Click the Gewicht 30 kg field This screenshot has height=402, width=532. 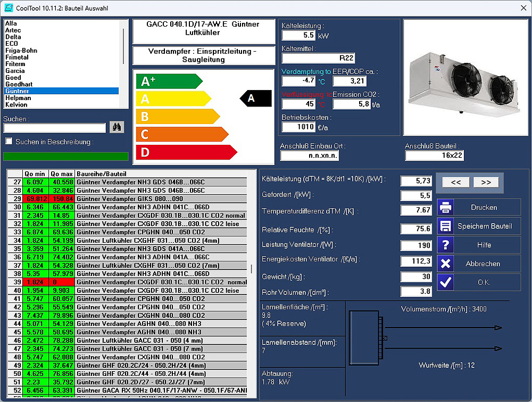416,277
